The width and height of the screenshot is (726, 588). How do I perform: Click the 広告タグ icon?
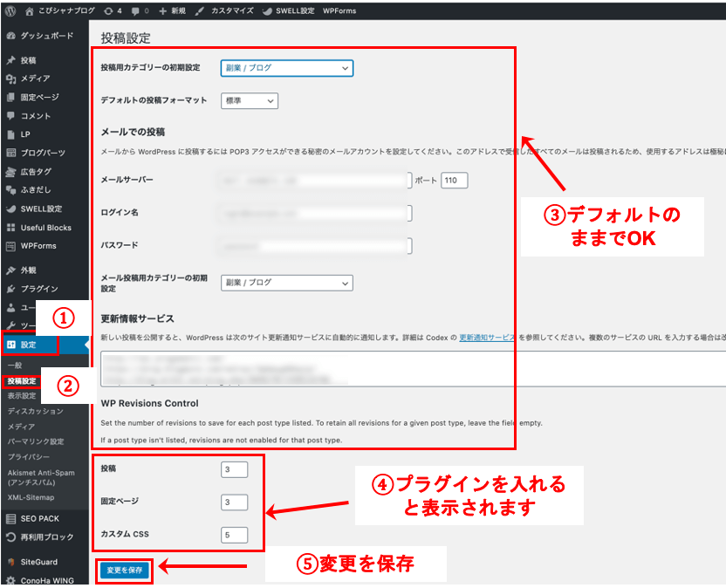point(11,172)
